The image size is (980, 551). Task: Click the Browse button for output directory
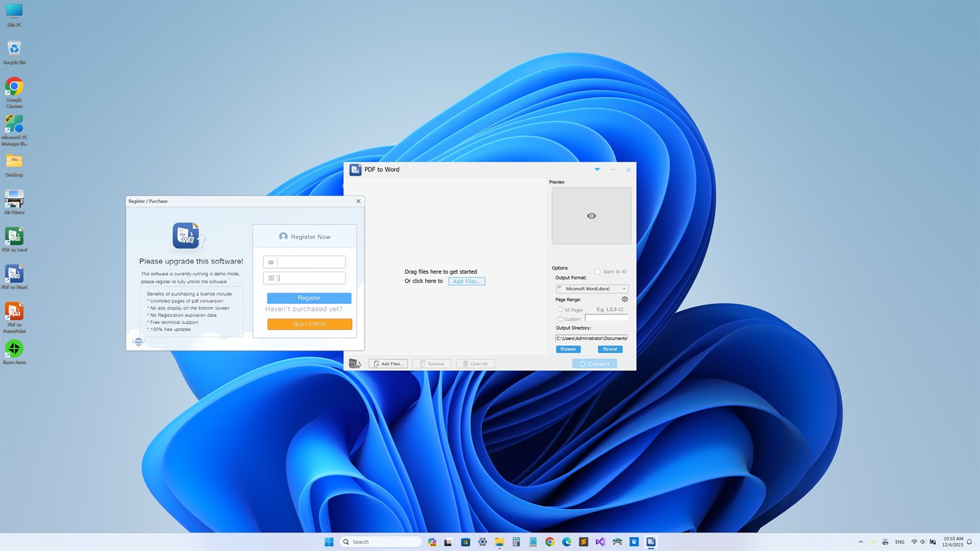tap(567, 348)
